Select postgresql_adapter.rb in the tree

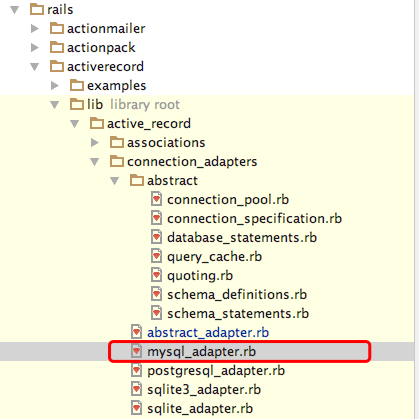pyautogui.click(x=216, y=371)
